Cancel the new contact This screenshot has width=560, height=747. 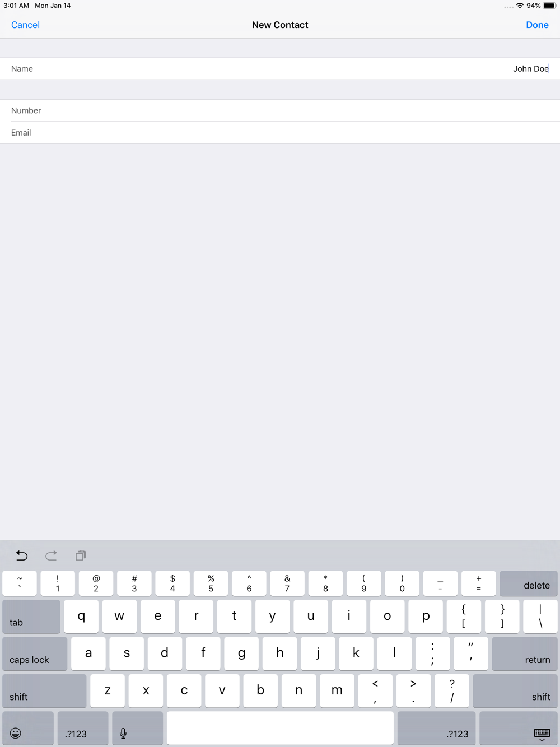click(25, 25)
